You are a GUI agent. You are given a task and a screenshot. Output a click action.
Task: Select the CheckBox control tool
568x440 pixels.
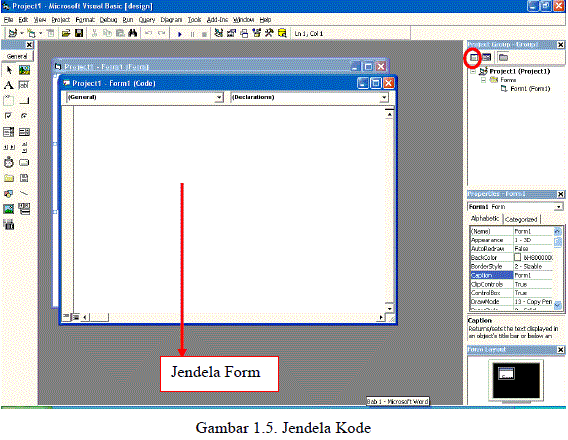tap(9, 116)
